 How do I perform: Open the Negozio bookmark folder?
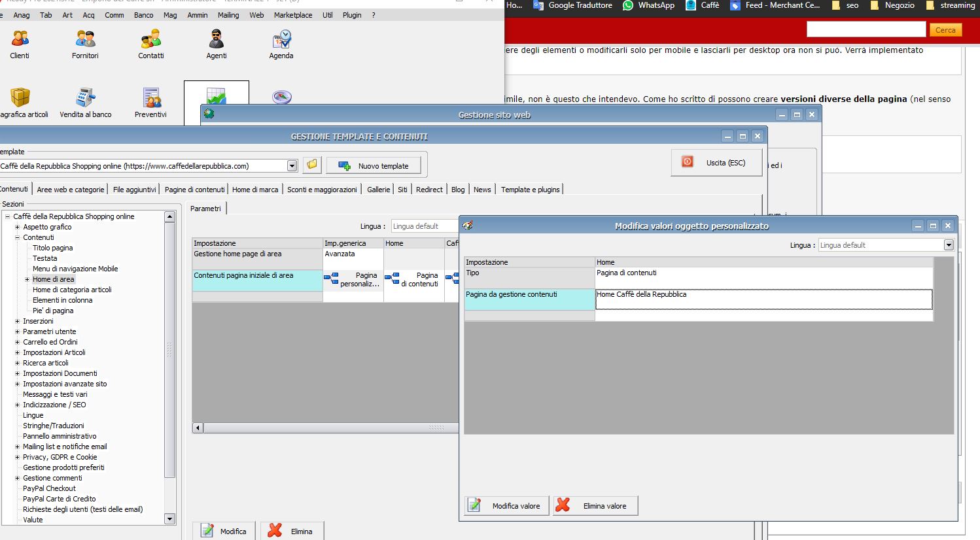tap(892, 5)
